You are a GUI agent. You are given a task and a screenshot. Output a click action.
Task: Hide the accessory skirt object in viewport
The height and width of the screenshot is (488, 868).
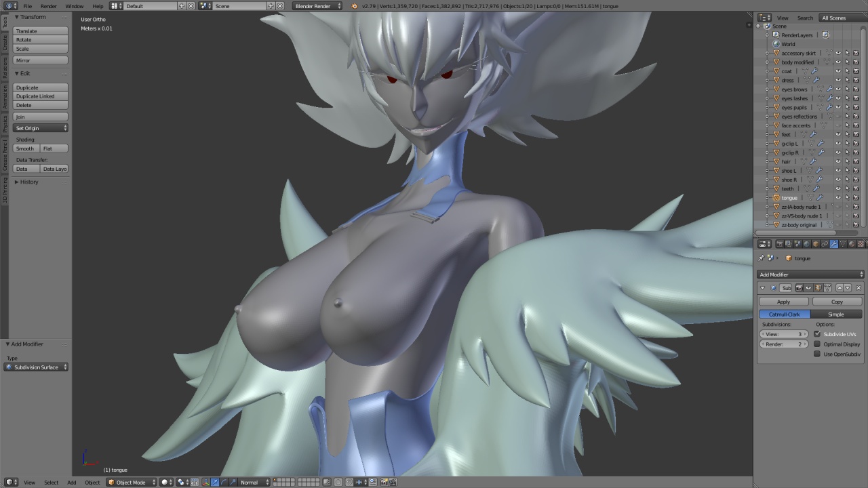(838, 53)
